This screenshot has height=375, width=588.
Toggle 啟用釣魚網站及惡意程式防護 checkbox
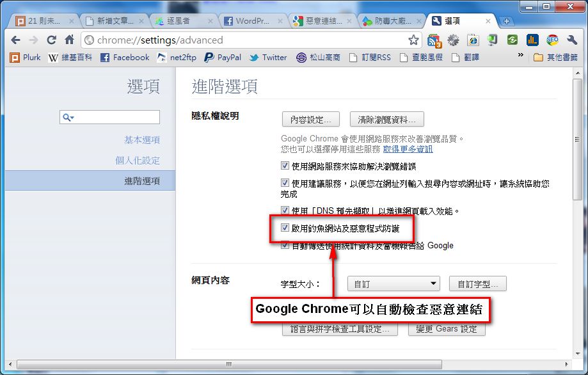click(x=285, y=228)
